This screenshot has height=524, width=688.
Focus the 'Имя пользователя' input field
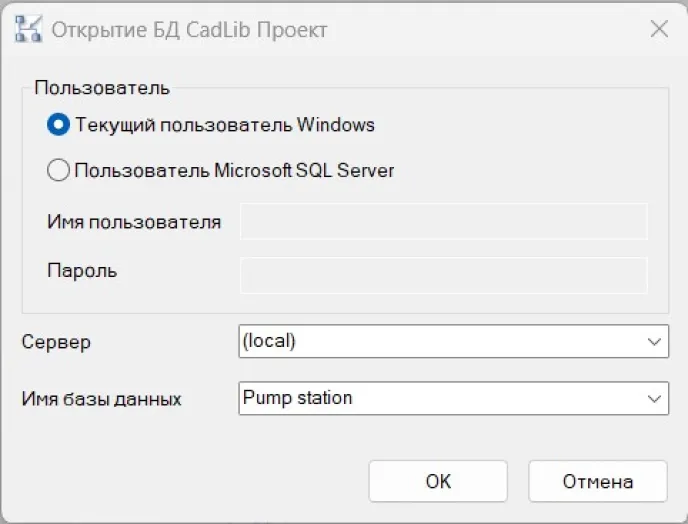[x=443, y=222]
